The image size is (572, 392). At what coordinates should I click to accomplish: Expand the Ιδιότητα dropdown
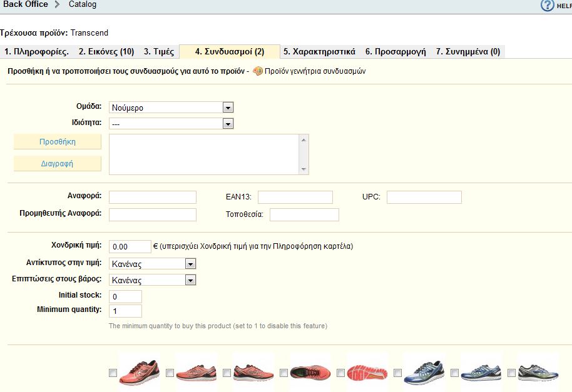coord(171,124)
